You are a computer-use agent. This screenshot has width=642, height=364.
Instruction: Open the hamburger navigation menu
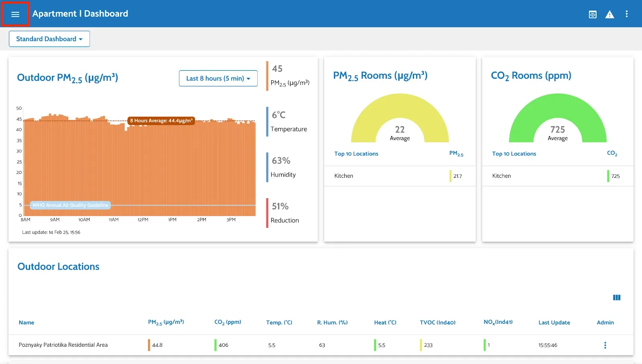coord(15,14)
